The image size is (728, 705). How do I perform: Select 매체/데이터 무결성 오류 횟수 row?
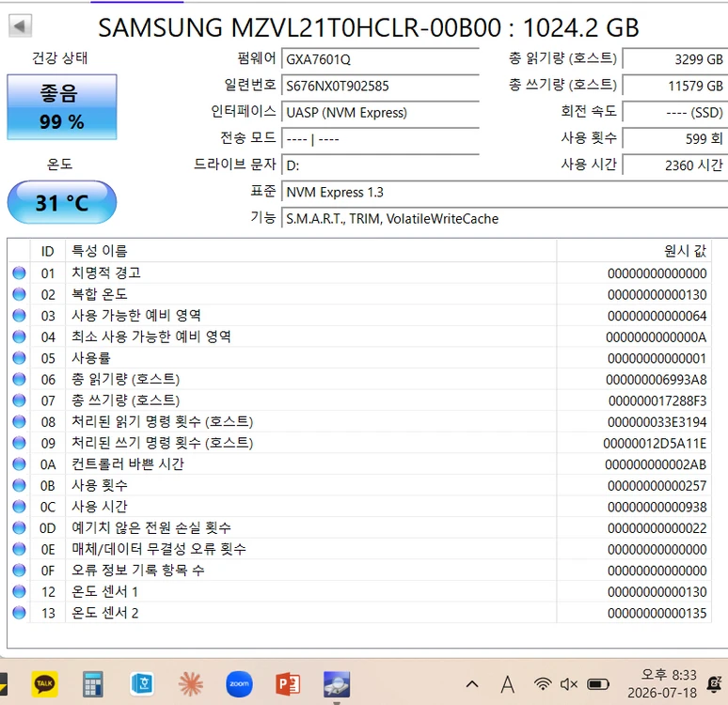[359, 549]
